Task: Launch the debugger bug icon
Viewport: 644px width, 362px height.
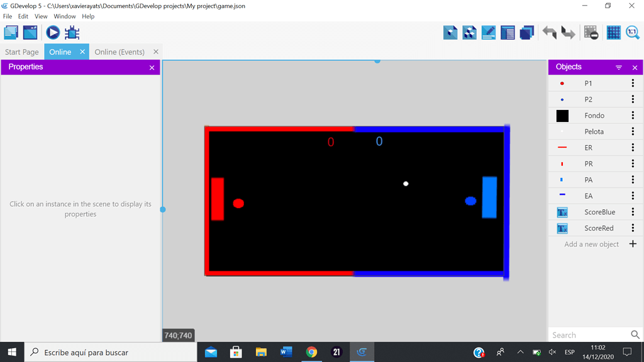Action: pos(72,33)
